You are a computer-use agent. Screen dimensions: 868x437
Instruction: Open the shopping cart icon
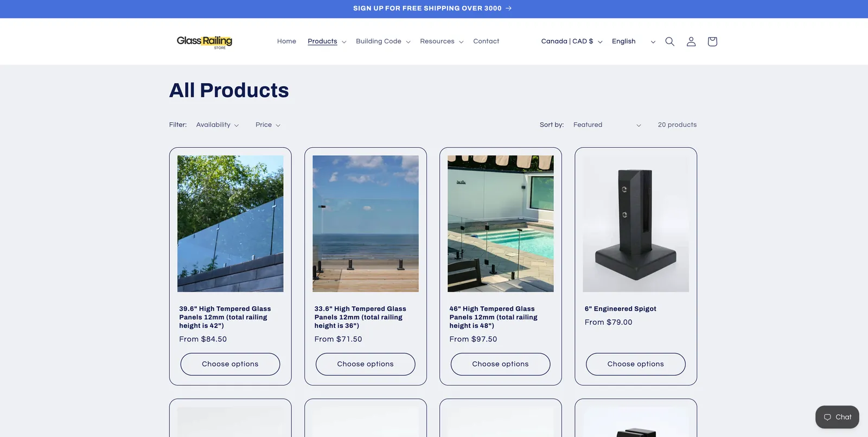pos(712,41)
